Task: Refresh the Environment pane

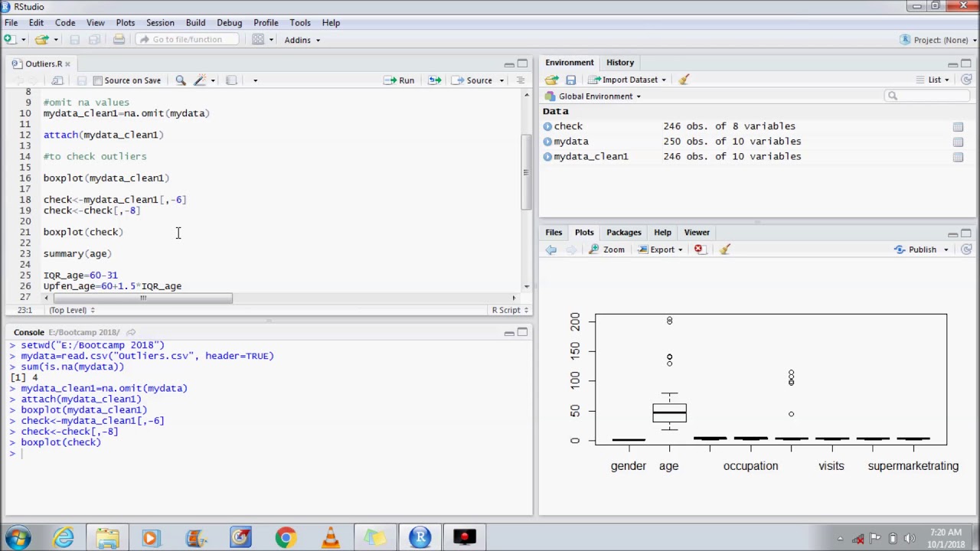Action: click(966, 80)
